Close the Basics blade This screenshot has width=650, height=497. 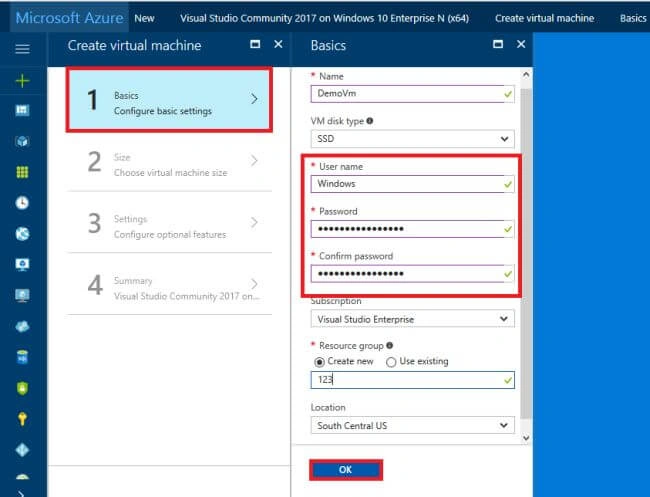[x=521, y=44]
